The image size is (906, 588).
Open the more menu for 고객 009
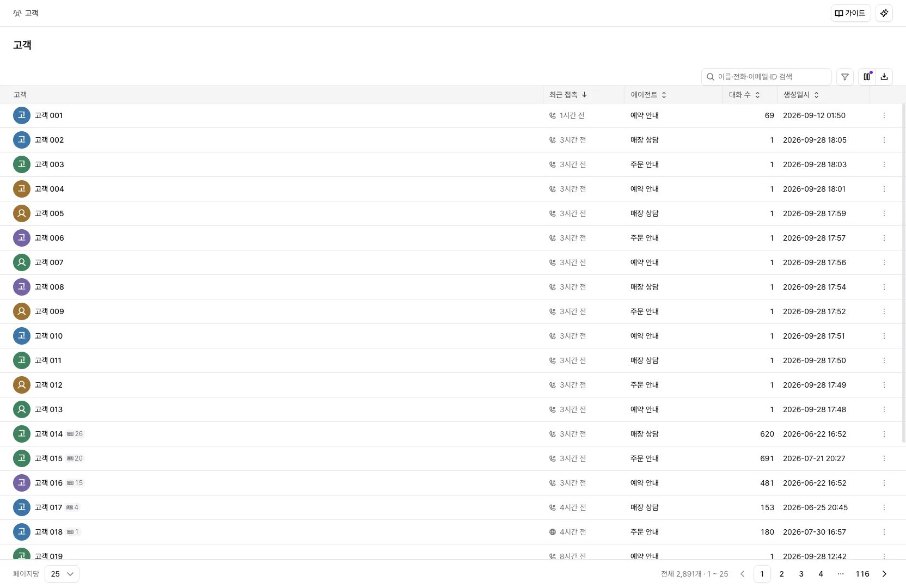[884, 311]
